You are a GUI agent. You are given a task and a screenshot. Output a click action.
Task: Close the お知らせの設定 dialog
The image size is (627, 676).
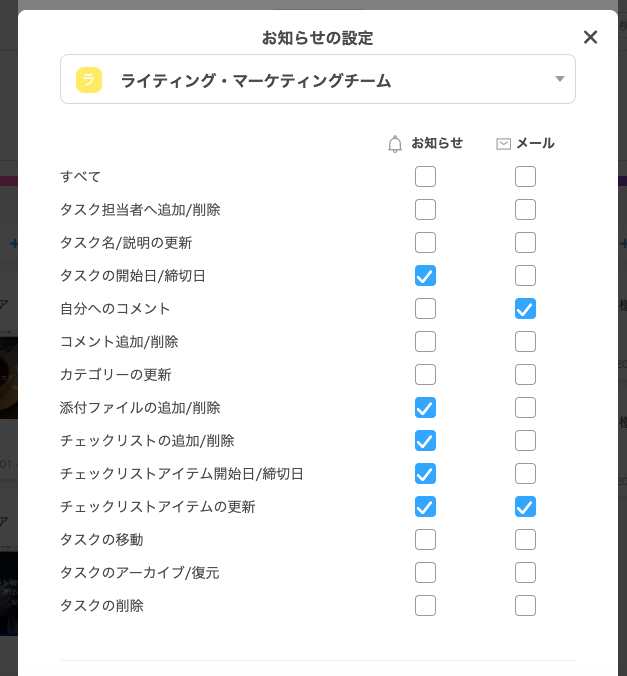[590, 37]
